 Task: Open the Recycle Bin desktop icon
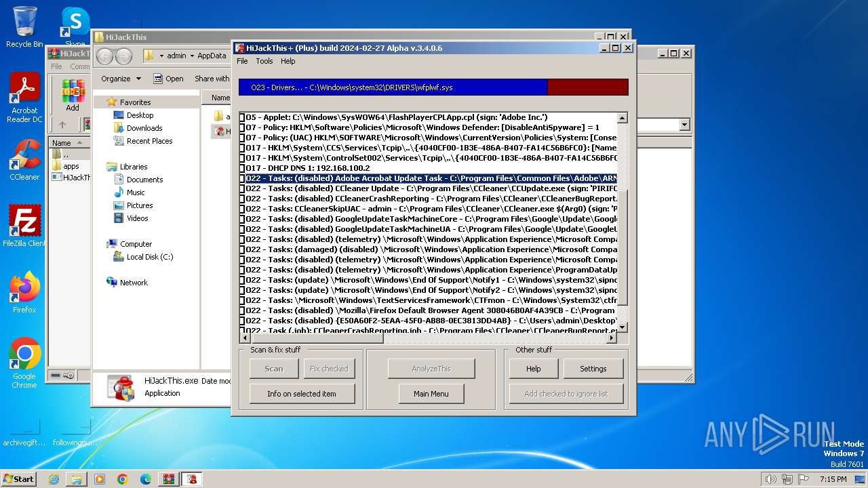(24, 27)
